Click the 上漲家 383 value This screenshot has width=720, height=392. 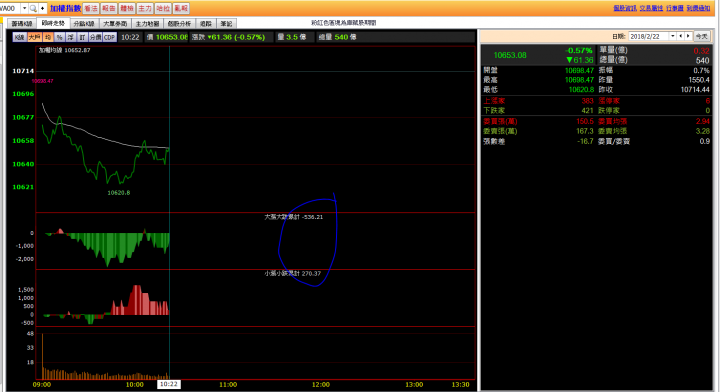click(587, 101)
